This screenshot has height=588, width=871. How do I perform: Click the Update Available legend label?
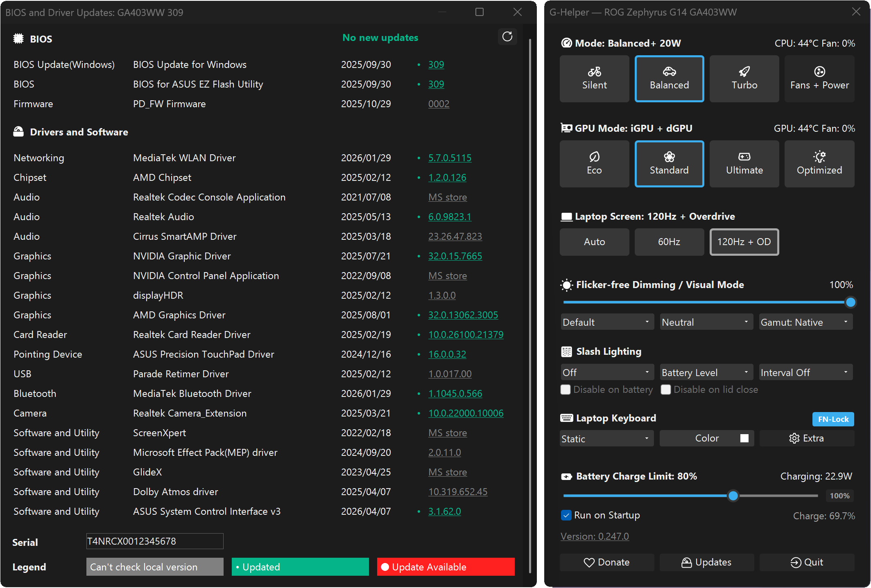point(446,567)
